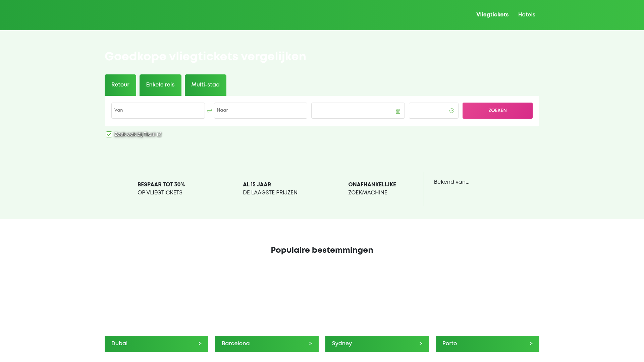Open the Dubai destination

pyautogui.click(x=156, y=344)
